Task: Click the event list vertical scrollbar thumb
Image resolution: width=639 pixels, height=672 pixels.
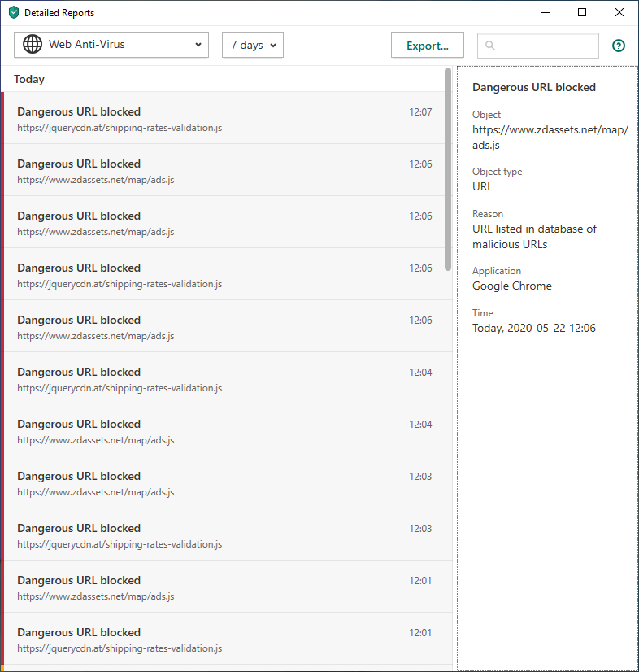Action: coord(448,169)
